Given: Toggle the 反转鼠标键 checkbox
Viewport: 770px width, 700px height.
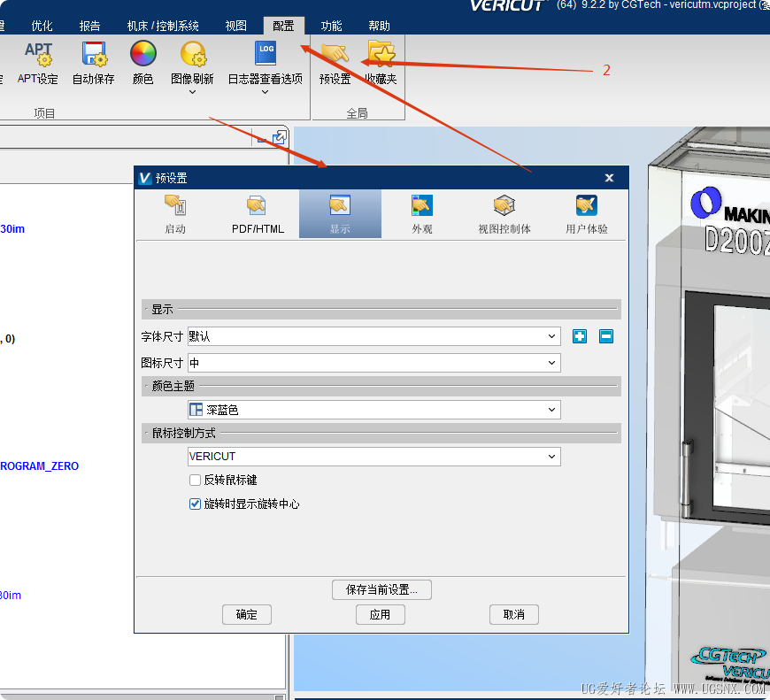Looking at the screenshot, I should pyautogui.click(x=195, y=480).
